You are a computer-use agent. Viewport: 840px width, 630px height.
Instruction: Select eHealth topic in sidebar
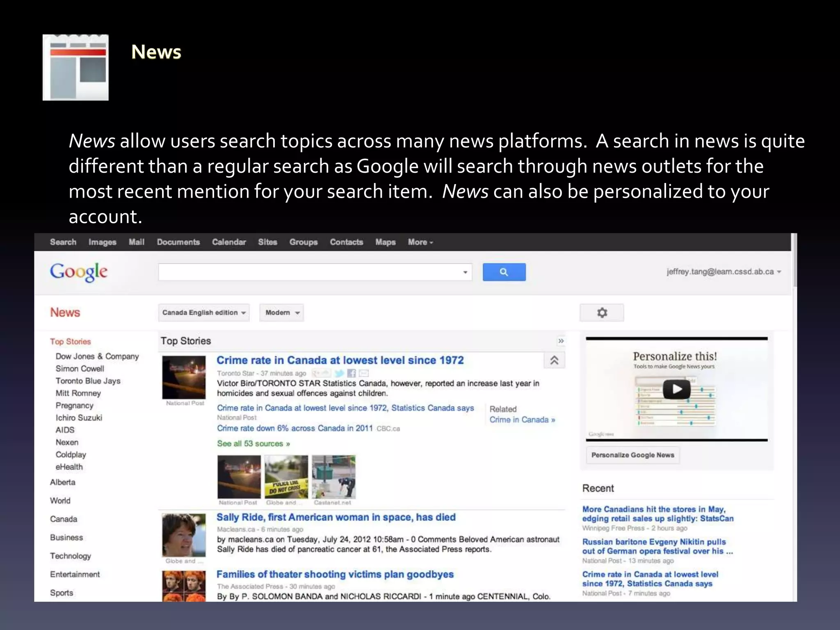(69, 467)
